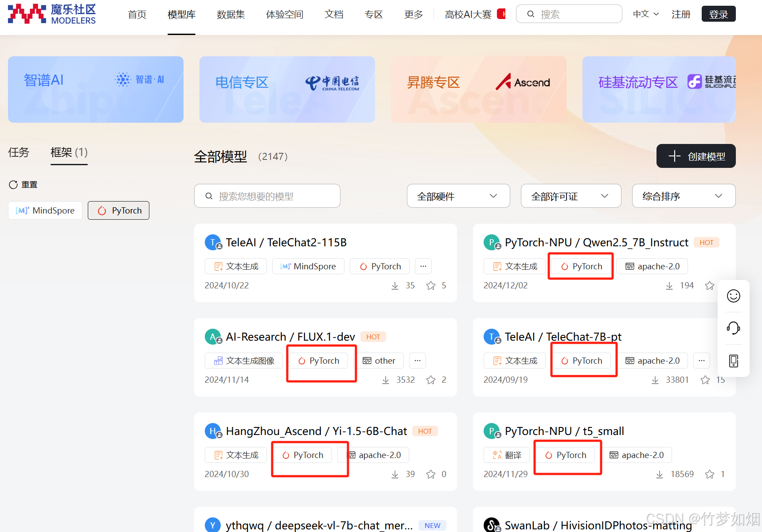
Task: Click the Ascend logo in the 昇腾专区 banner
Action: click(x=522, y=82)
